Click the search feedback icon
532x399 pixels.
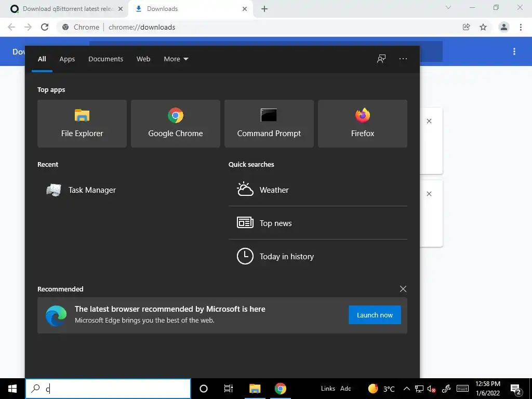click(x=381, y=59)
